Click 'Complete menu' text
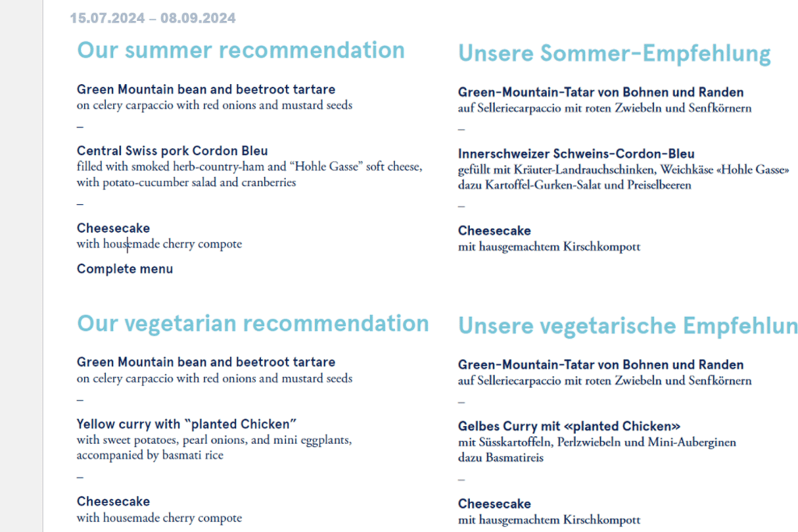The image size is (798, 532). pos(125,269)
